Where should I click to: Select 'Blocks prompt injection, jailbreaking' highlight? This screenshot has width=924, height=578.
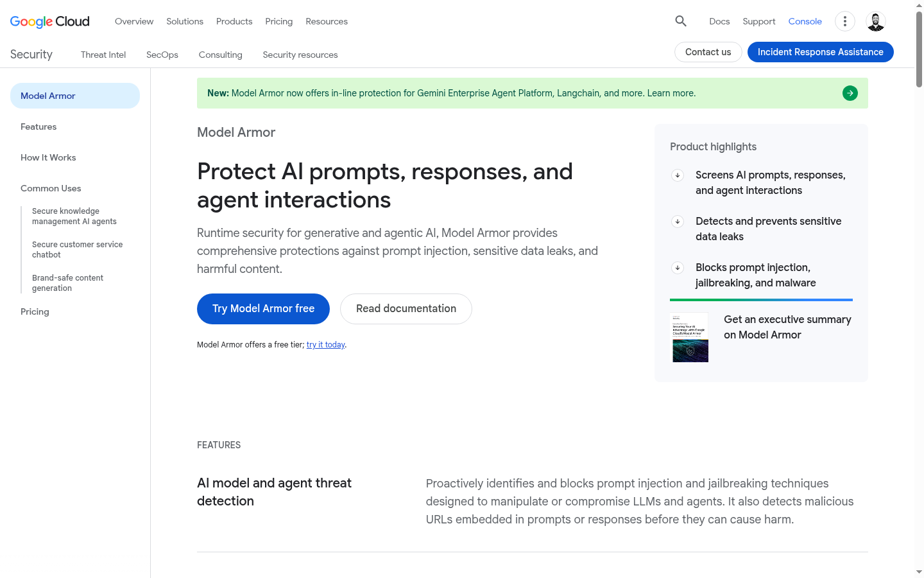coord(756,275)
